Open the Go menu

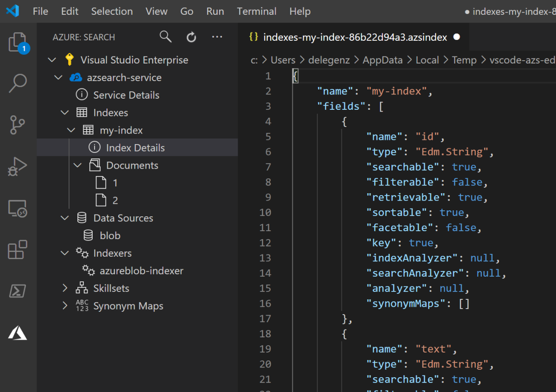click(187, 11)
